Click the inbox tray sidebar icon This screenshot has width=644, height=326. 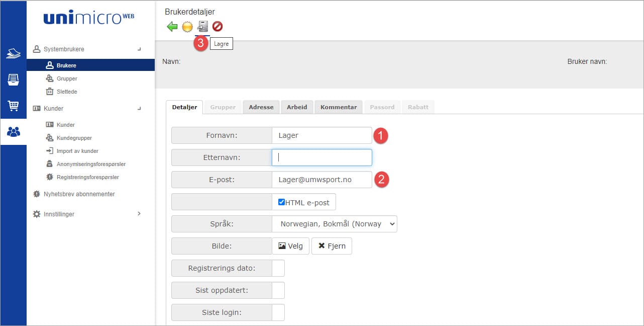click(14, 79)
